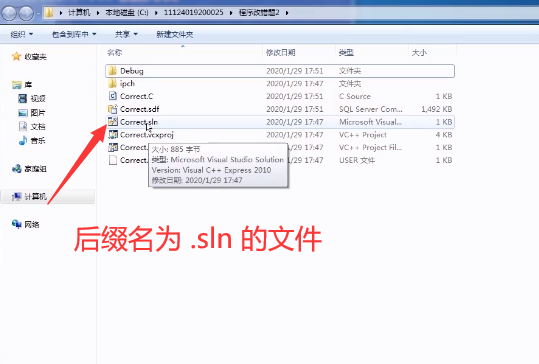539x364 pixels.
Task: Sort by 大小 size column header
Action: (419, 53)
